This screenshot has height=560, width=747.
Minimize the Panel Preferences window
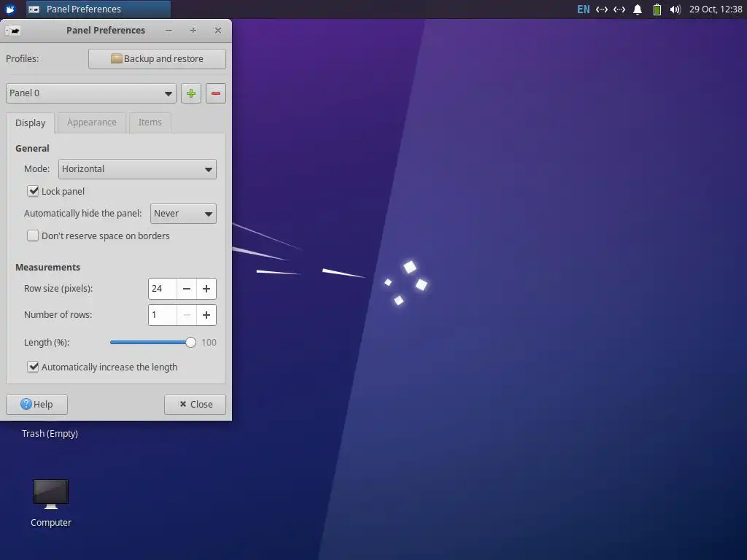click(x=169, y=31)
